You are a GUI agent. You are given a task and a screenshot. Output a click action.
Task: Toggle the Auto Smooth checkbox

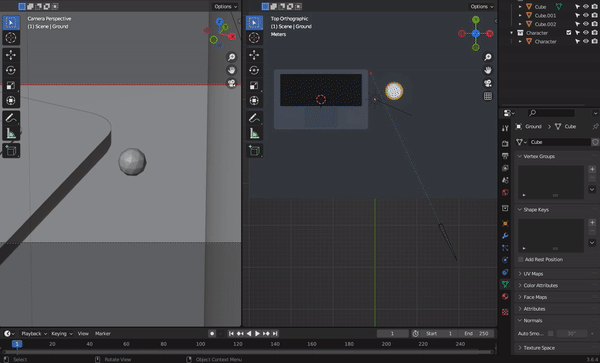(x=550, y=334)
